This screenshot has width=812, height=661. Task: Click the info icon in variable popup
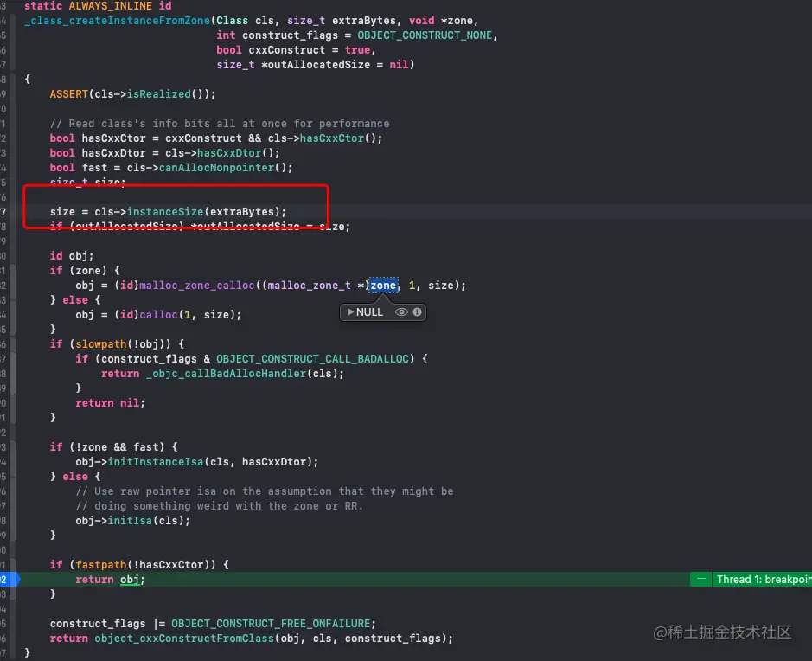pyautogui.click(x=417, y=311)
